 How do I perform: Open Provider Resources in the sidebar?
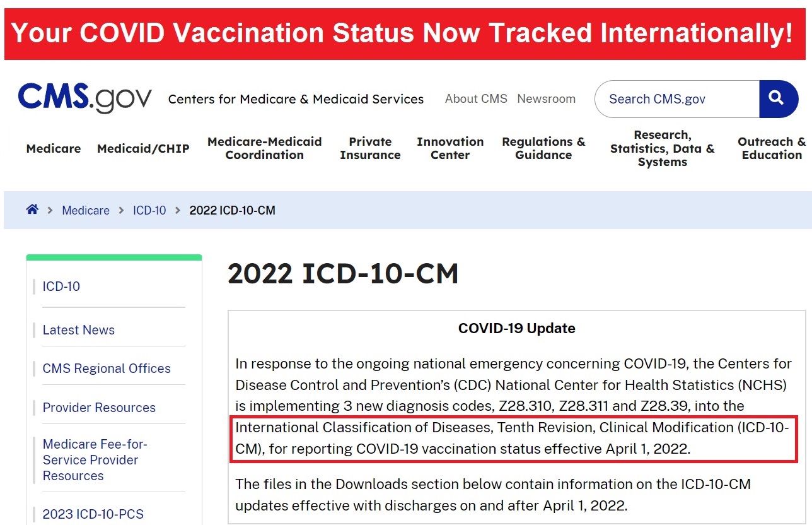(x=99, y=408)
